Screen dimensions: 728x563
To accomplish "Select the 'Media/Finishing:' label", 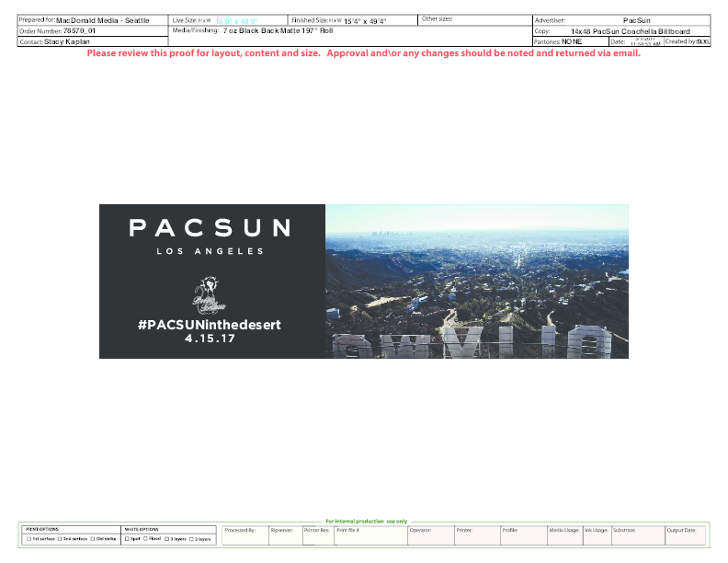I will click(x=196, y=30).
